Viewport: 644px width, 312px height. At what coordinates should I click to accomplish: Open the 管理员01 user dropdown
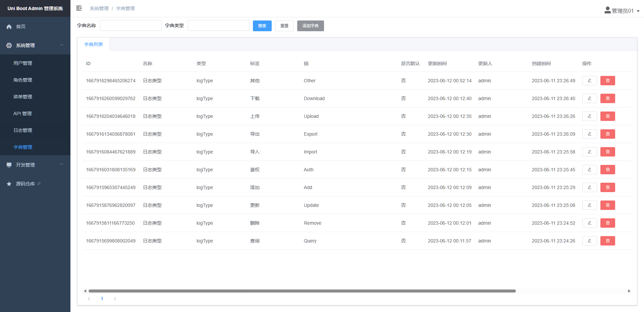coord(622,11)
